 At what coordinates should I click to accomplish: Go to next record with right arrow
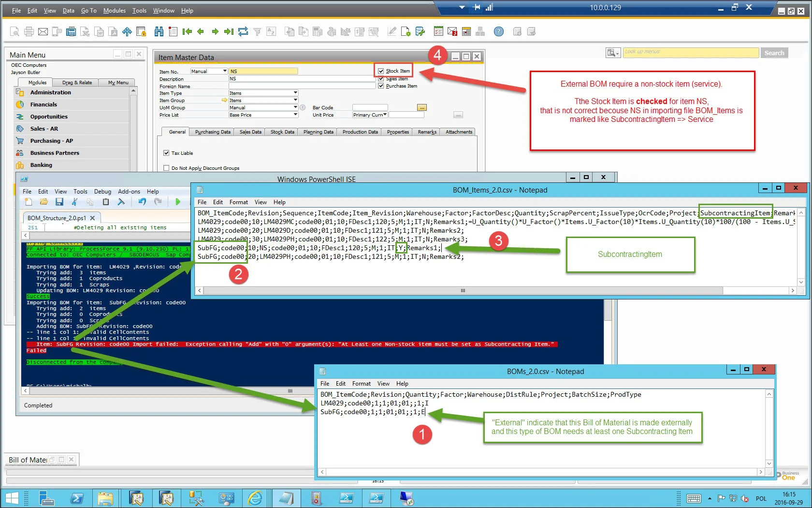pos(215,32)
